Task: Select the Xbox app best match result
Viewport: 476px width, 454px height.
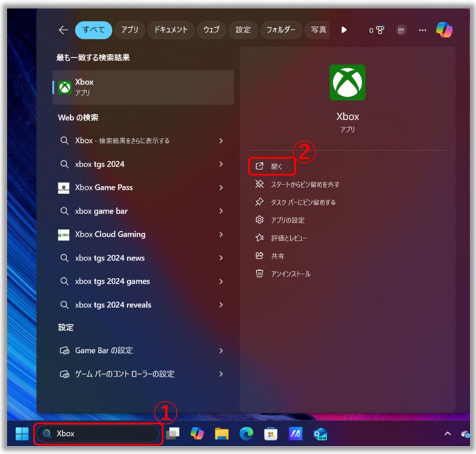Action: [x=143, y=87]
